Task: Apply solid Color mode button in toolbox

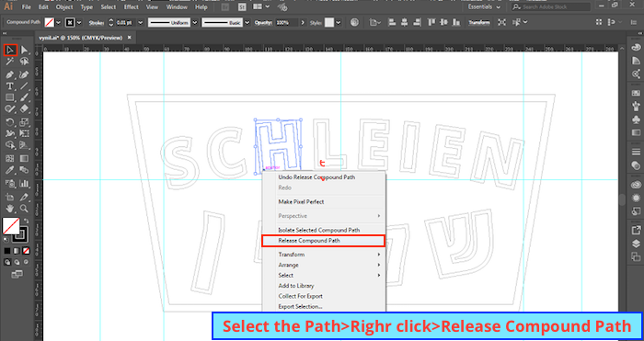Action: coord(7,250)
